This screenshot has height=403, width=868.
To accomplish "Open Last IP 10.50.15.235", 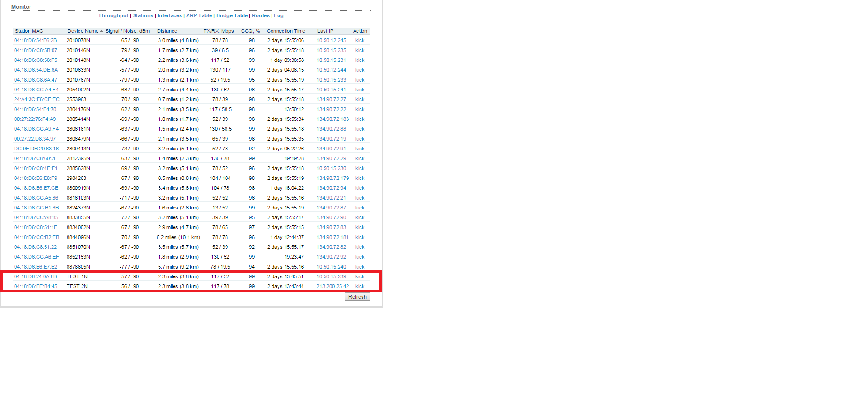I will 332,50.
